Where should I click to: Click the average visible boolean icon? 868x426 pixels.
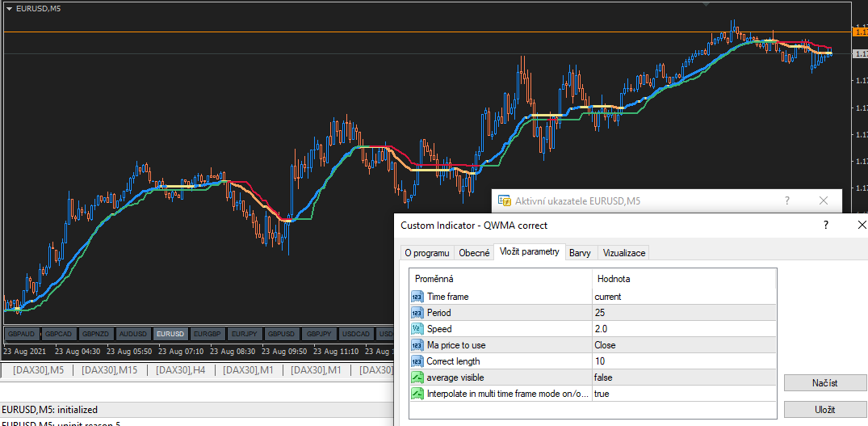tap(417, 377)
